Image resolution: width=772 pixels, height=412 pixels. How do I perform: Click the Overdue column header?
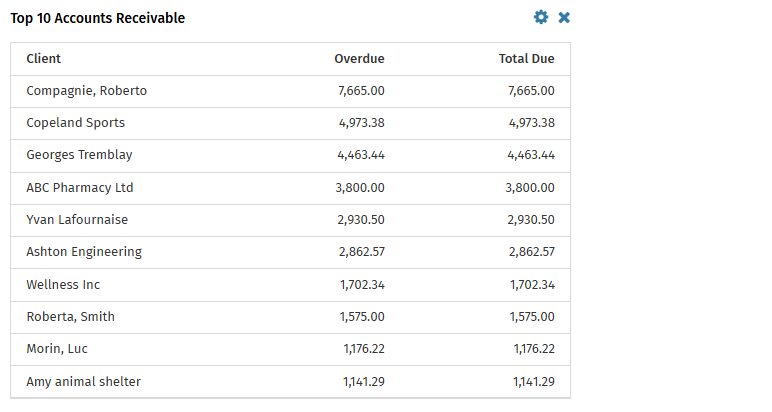point(359,59)
